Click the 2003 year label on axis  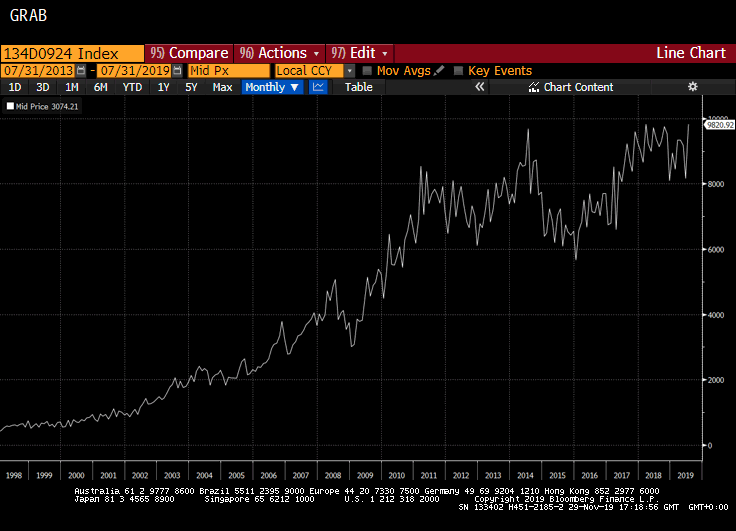pyautogui.click(x=172, y=475)
